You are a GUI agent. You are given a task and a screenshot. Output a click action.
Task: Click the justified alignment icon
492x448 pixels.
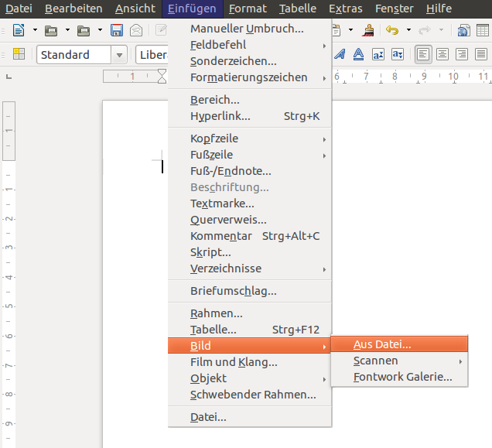[480, 55]
